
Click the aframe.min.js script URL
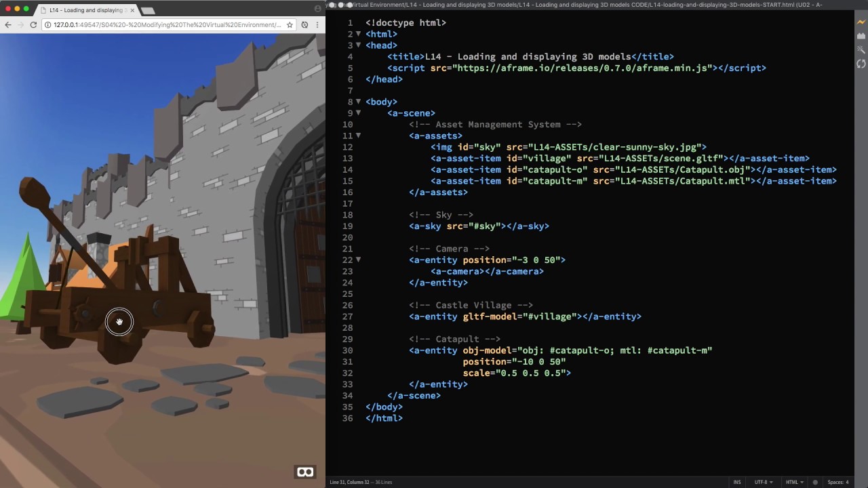[x=583, y=68]
